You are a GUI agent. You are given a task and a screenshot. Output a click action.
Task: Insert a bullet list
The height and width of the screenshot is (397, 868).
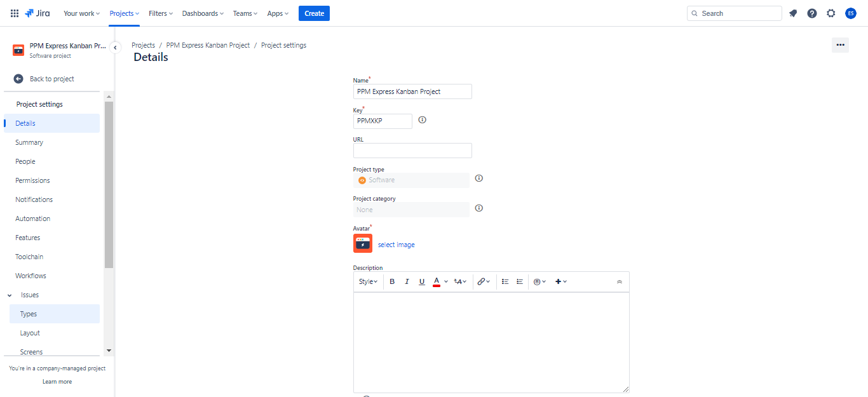point(505,281)
